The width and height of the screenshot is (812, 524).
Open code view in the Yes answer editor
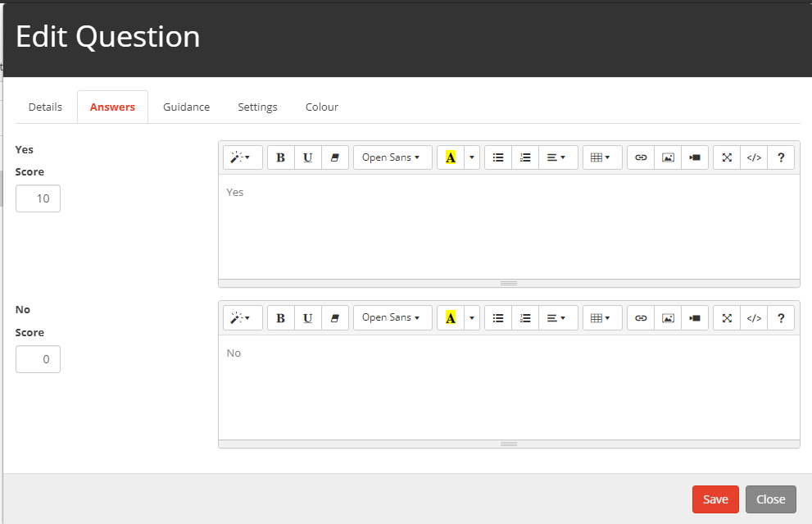(754, 157)
